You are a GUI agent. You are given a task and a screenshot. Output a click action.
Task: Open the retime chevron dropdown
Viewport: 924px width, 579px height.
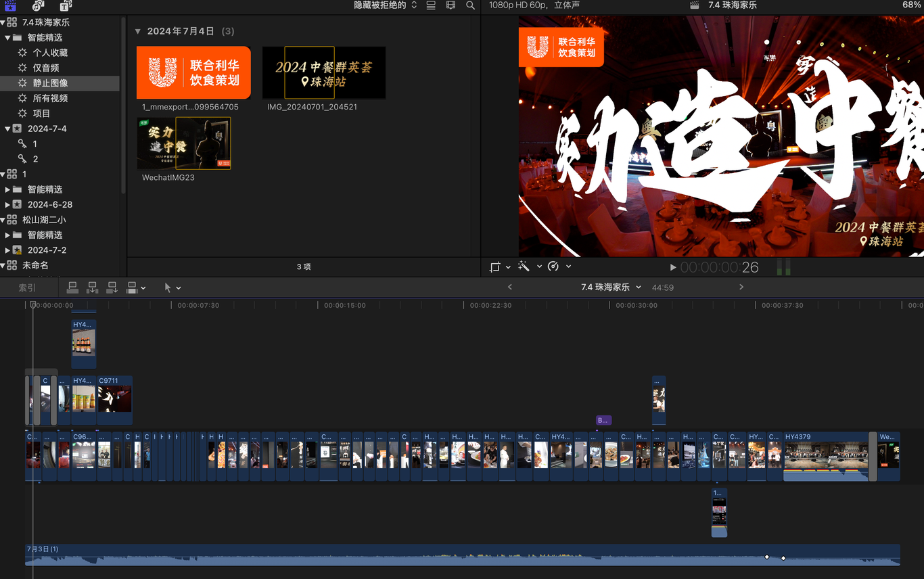click(568, 267)
